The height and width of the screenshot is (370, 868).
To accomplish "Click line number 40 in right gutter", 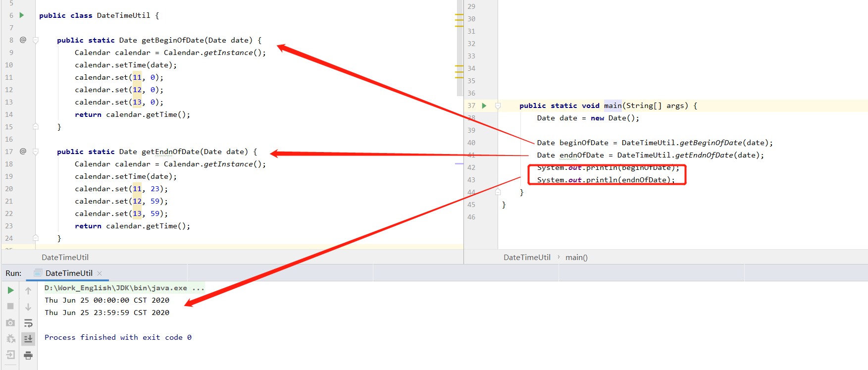I will tap(471, 143).
